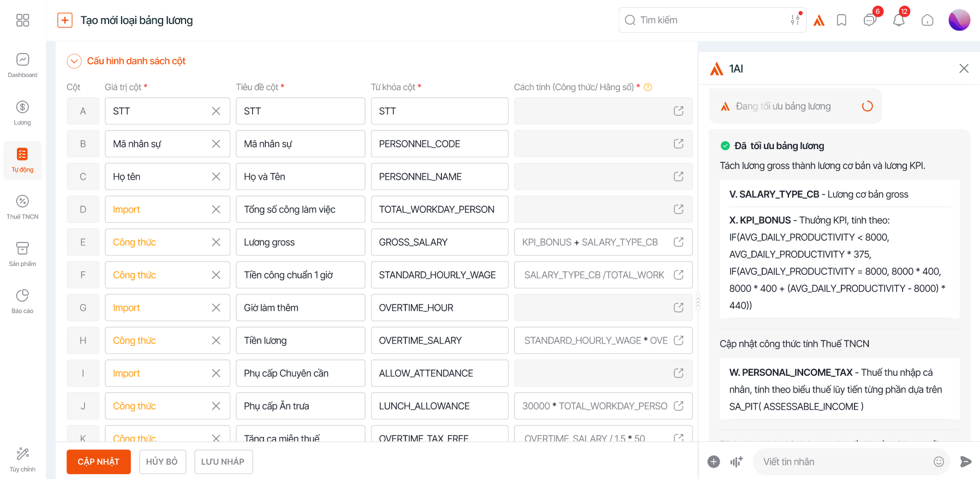
Task: Click the panel resize handle beside 1AI panel
Action: coord(698,302)
